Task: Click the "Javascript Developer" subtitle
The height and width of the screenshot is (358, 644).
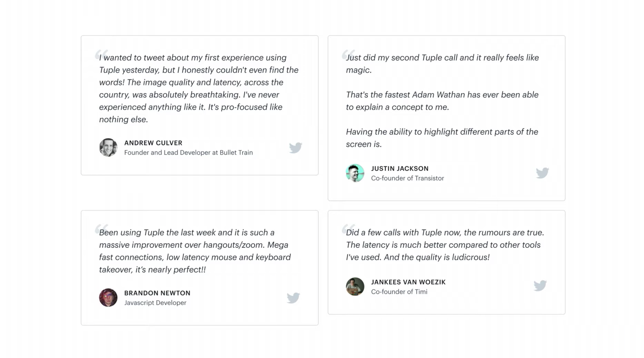Action: (x=155, y=303)
